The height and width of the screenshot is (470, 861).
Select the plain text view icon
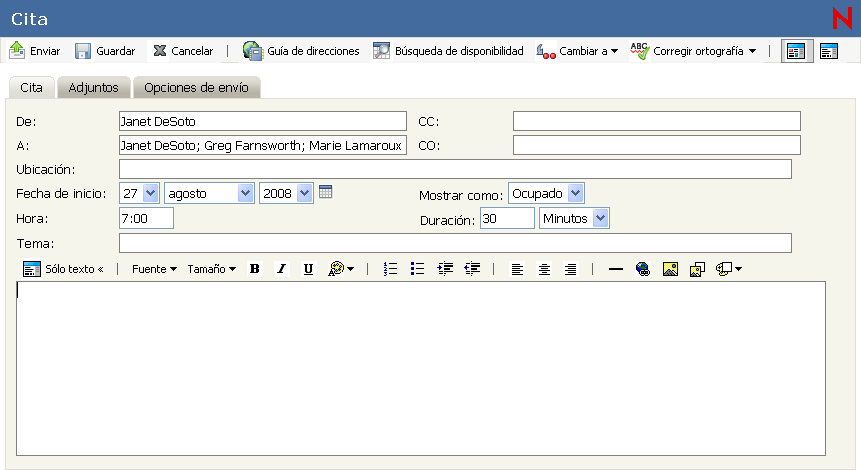coord(829,52)
